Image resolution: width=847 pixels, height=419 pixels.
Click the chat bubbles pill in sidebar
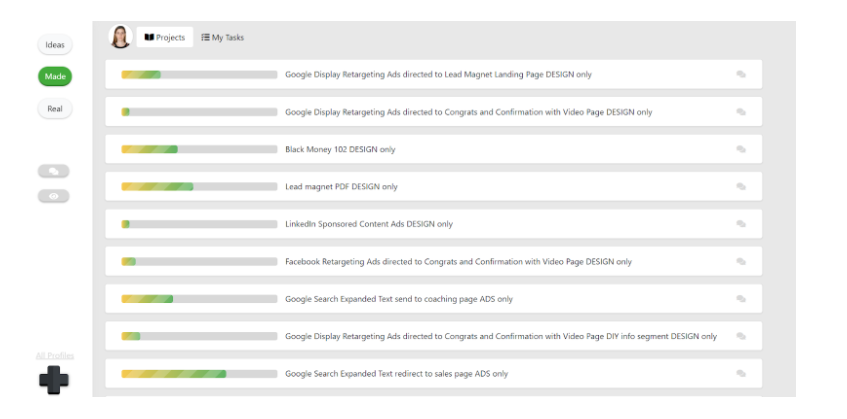coord(53,171)
